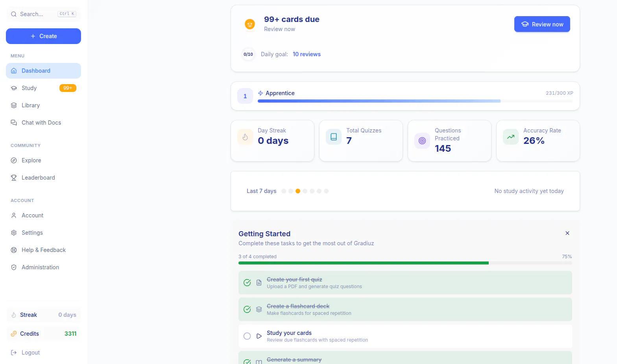The image size is (617, 364).
Task: Click the document icon by first quiz
Action: [x=259, y=283]
